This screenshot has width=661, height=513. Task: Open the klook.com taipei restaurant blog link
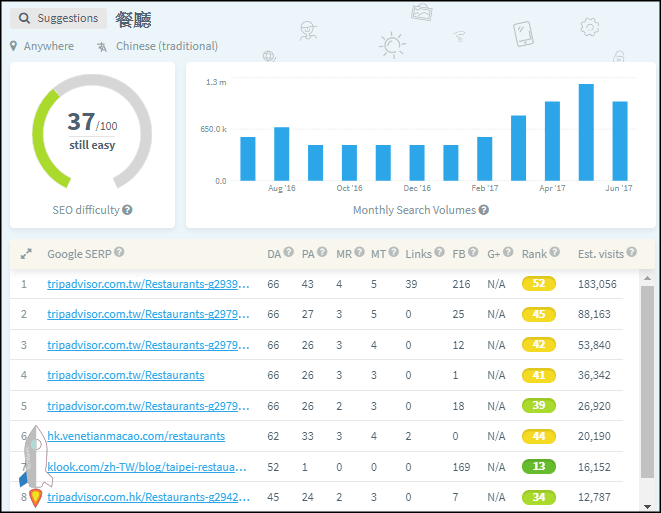(x=146, y=467)
